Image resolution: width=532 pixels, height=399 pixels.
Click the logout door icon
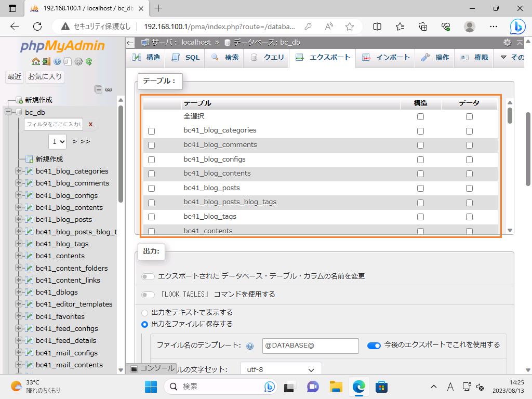pyautogui.click(x=46, y=61)
